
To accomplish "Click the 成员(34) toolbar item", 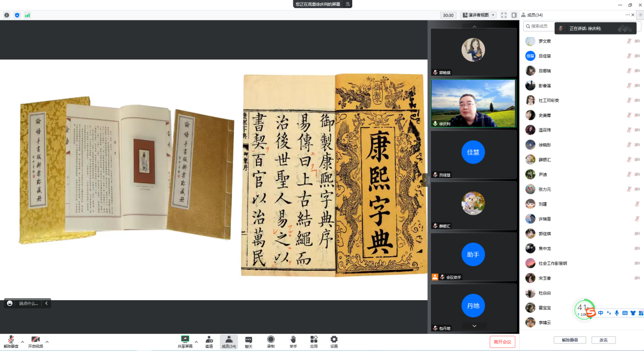I will click(228, 341).
